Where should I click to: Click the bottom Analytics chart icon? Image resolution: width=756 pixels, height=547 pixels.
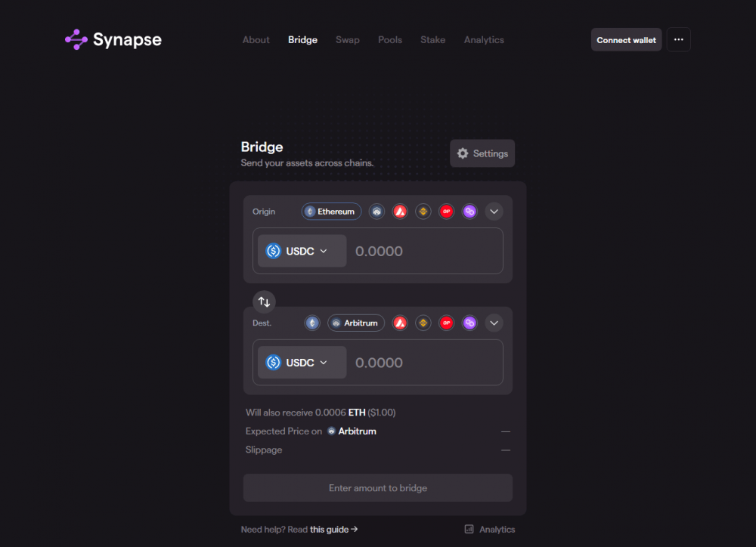tap(469, 529)
